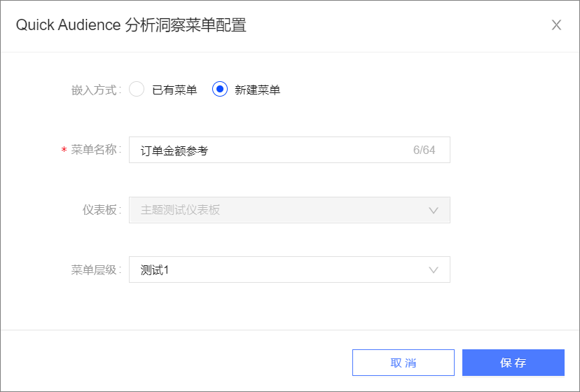Click the 已有菜单 option label text
The width and height of the screenshot is (580, 392).
click(x=174, y=90)
